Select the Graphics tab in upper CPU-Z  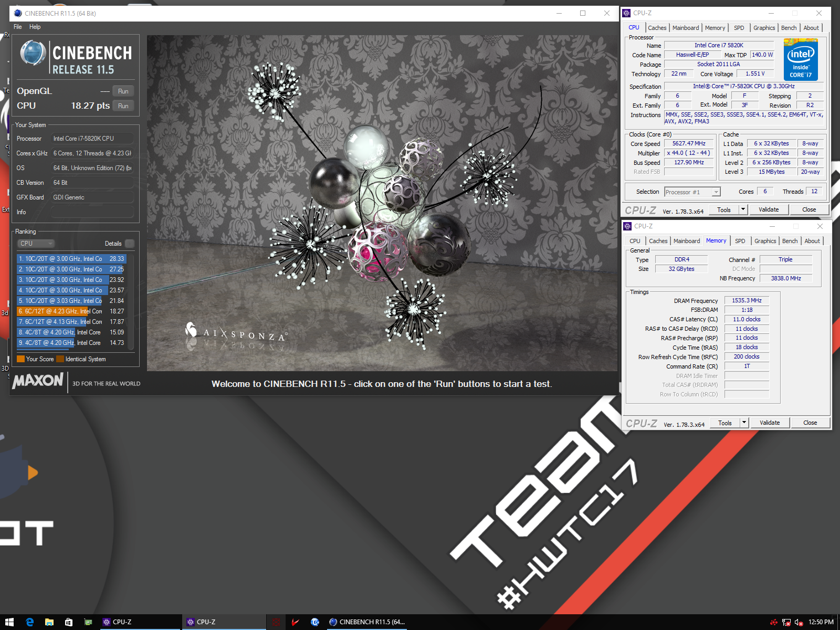(764, 28)
